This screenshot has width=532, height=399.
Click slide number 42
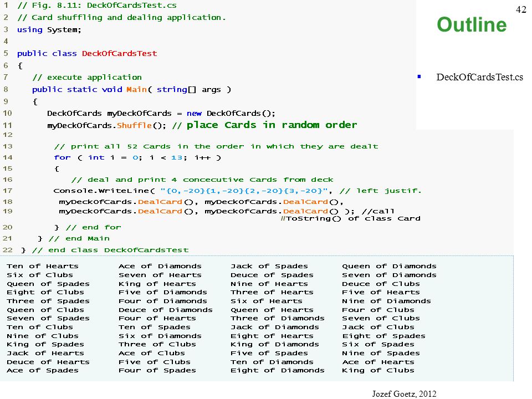tap(521, 9)
